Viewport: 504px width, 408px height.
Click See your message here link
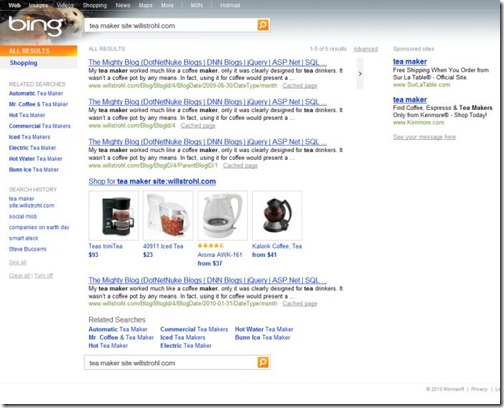424,137
